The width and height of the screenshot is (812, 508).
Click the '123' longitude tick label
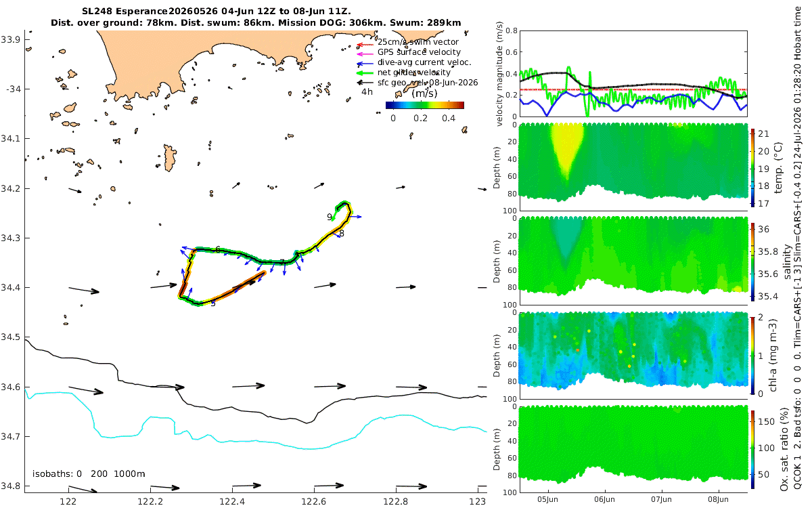pos(478,501)
